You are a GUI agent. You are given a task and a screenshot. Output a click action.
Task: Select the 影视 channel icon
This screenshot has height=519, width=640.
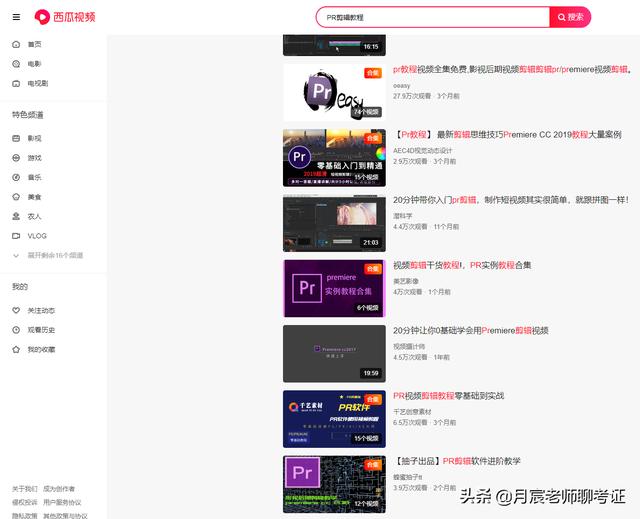pyautogui.click(x=16, y=138)
